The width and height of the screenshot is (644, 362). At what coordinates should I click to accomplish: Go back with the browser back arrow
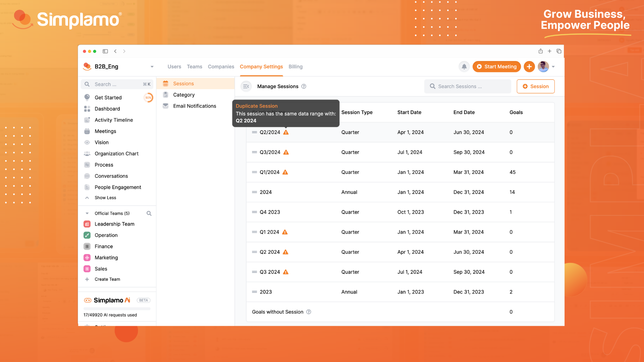115,51
